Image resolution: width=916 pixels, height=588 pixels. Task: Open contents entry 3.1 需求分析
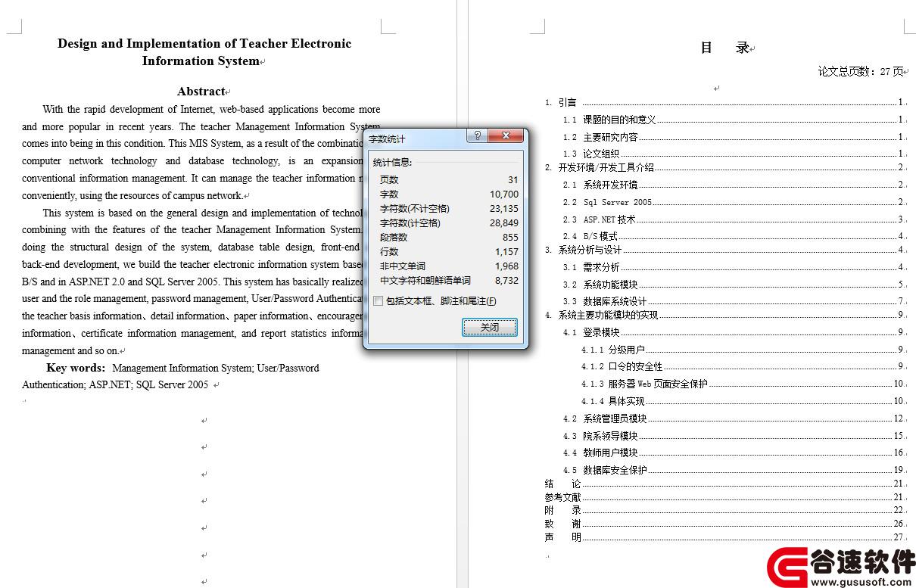coord(733,267)
